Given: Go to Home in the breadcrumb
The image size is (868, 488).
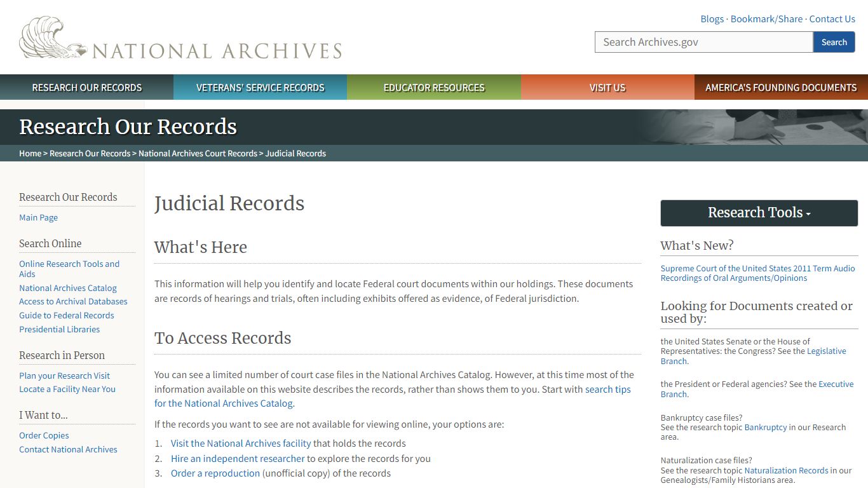Looking at the screenshot, I should [30, 153].
